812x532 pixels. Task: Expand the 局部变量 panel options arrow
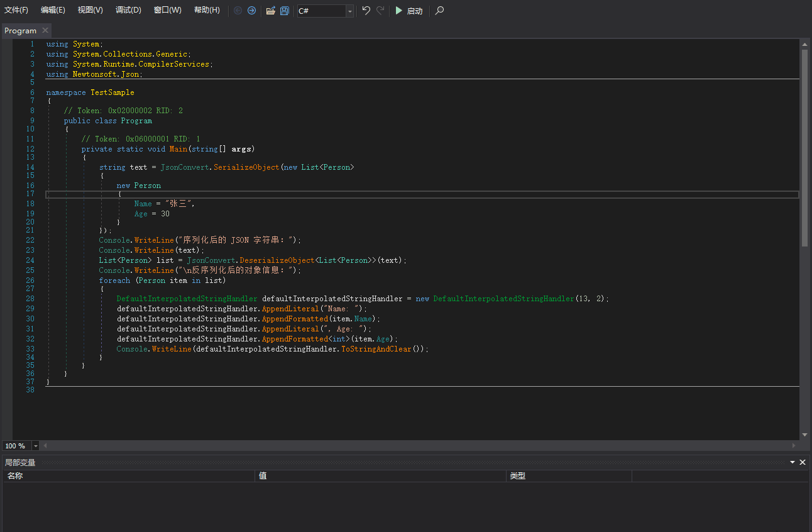coord(793,462)
